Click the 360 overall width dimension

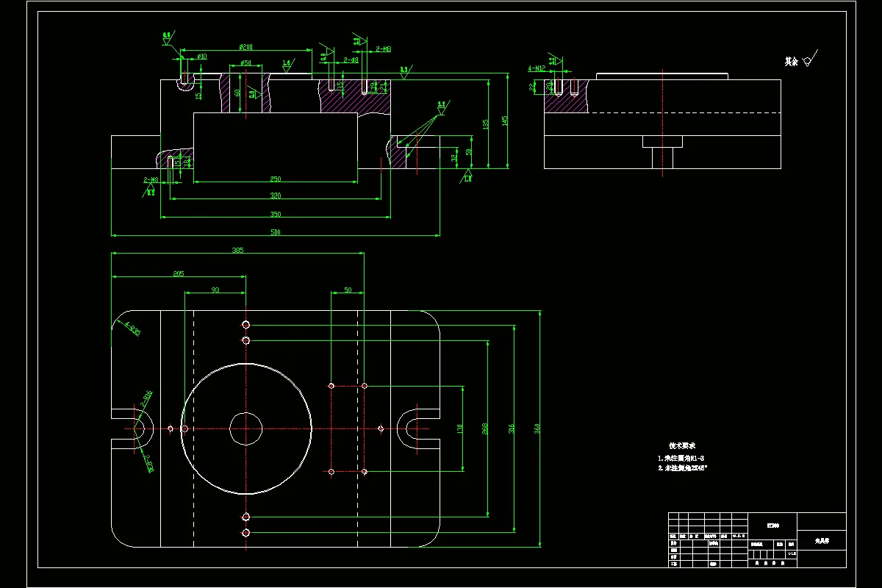(537, 428)
